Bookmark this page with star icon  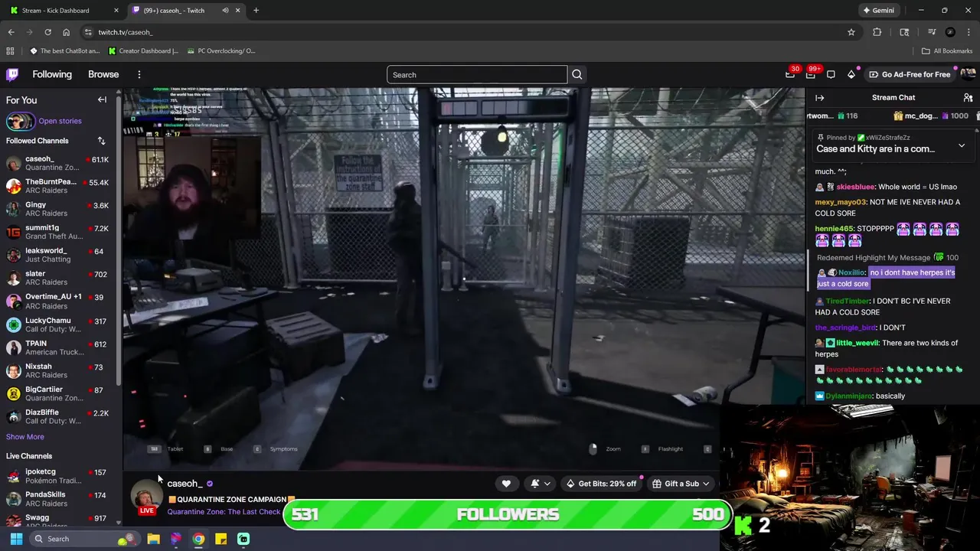[x=851, y=32]
